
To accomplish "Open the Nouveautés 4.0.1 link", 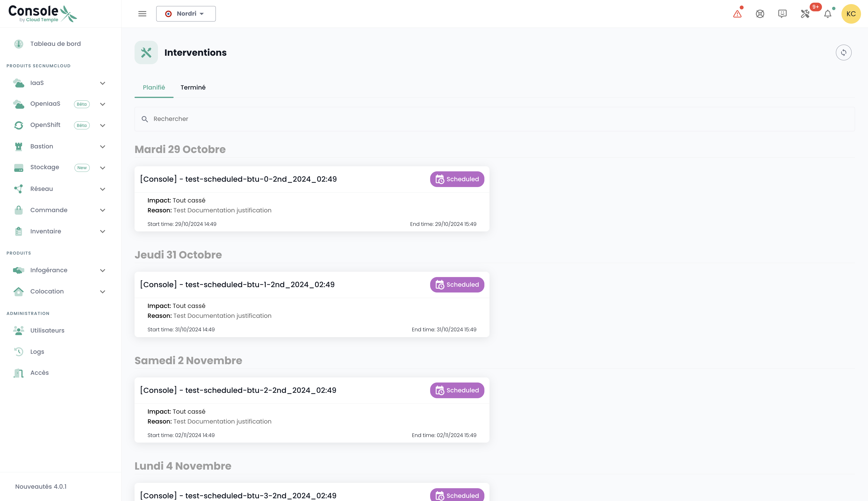I will tap(41, 487).
